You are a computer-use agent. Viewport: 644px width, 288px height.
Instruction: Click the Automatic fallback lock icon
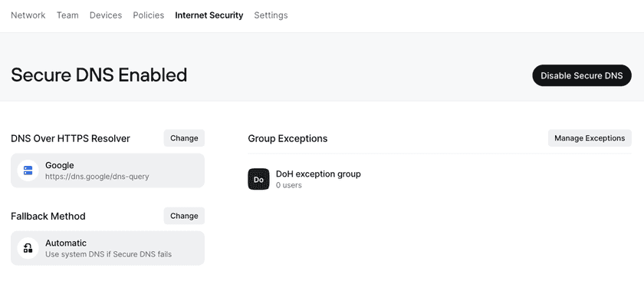(28, 248)
